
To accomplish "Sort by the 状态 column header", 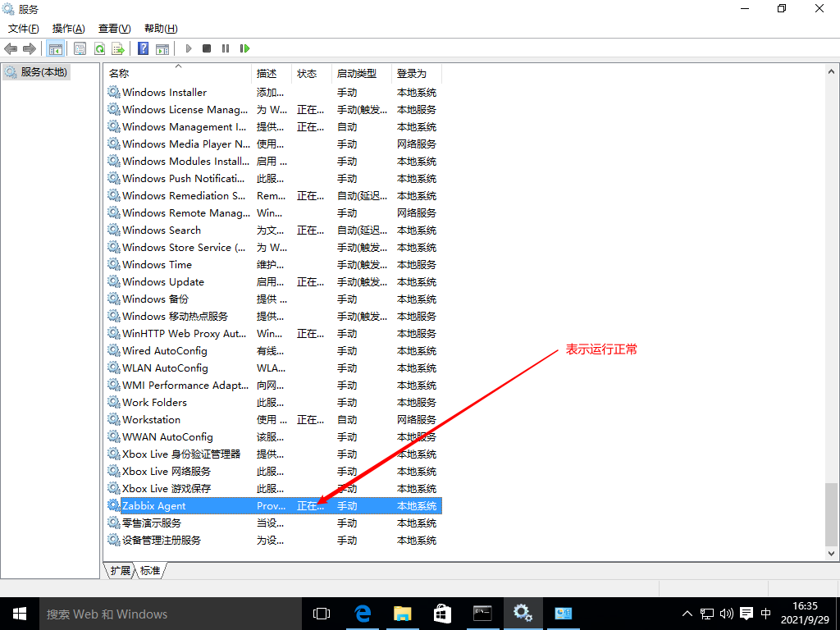I will coord(312,73).
